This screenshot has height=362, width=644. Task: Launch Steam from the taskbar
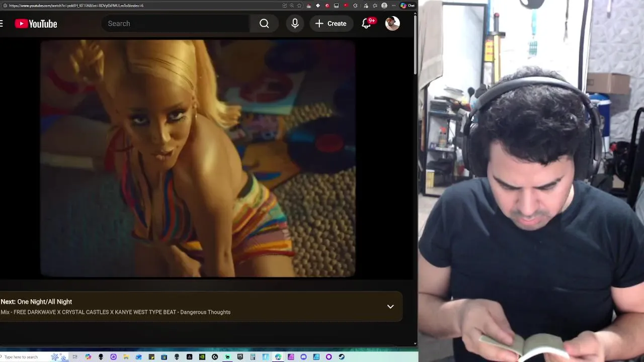[x=341, y=357]
